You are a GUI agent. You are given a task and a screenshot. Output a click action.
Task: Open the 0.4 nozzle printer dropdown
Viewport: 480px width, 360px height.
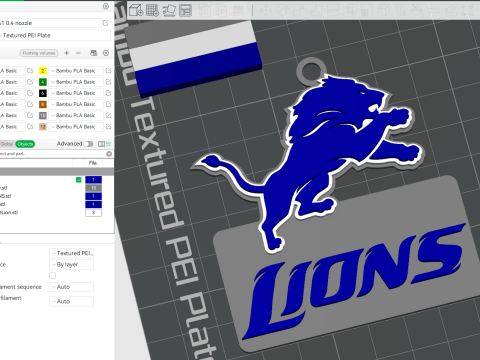point(50,23)
